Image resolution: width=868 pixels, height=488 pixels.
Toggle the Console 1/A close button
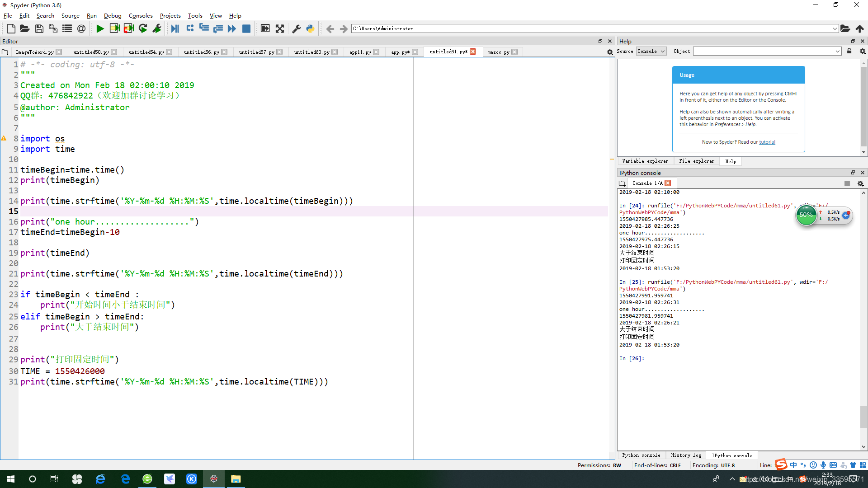click(x=669, y=183)
